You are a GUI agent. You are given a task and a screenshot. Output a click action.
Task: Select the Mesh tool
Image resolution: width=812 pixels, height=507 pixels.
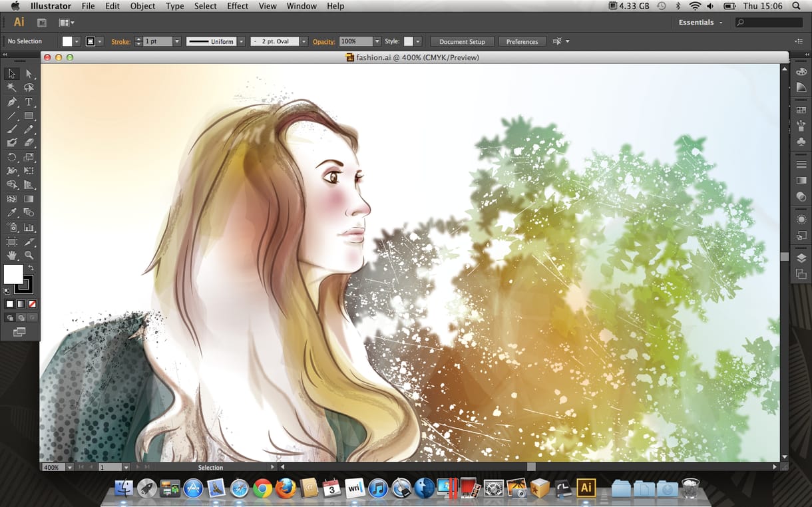click(x=12, y=199)
